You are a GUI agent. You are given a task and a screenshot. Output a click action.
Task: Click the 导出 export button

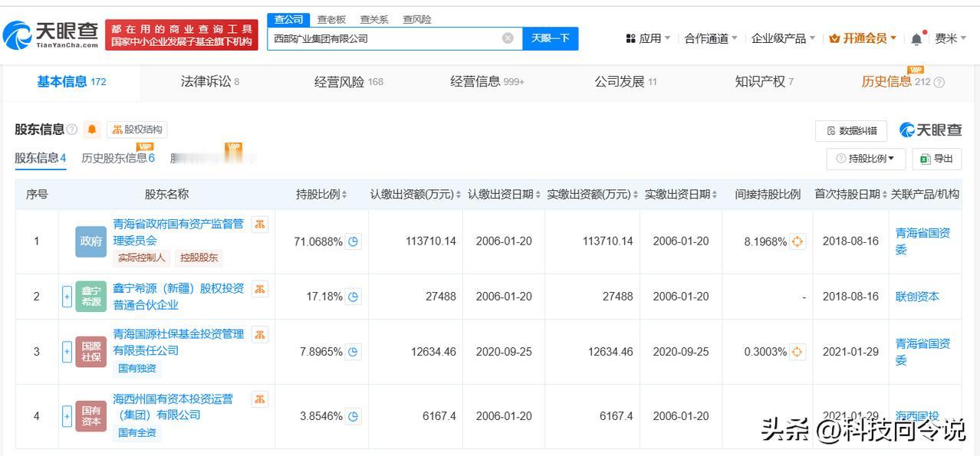click(x=937, y=159)
